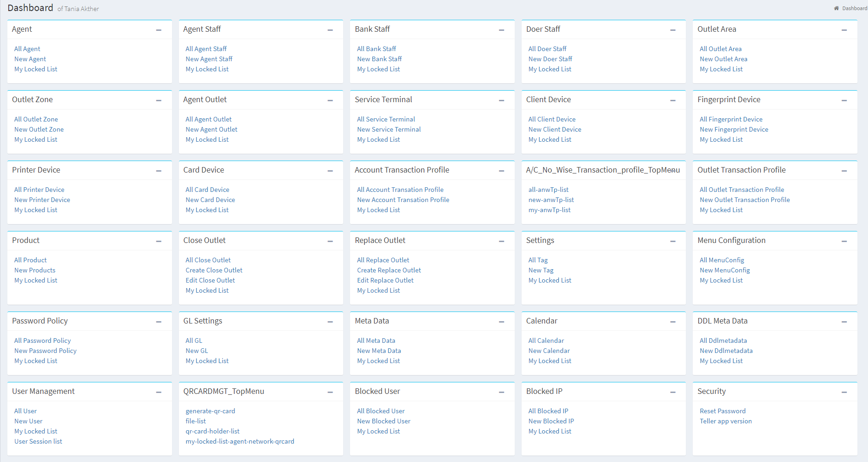
Task: Click Edit Replace Outlet link
Action: 385,280
